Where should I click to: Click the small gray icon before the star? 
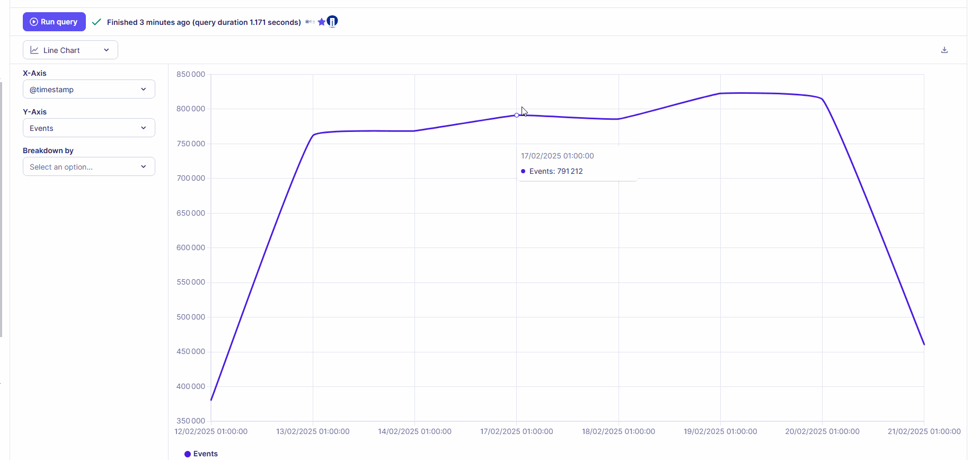tap(310, 22)
